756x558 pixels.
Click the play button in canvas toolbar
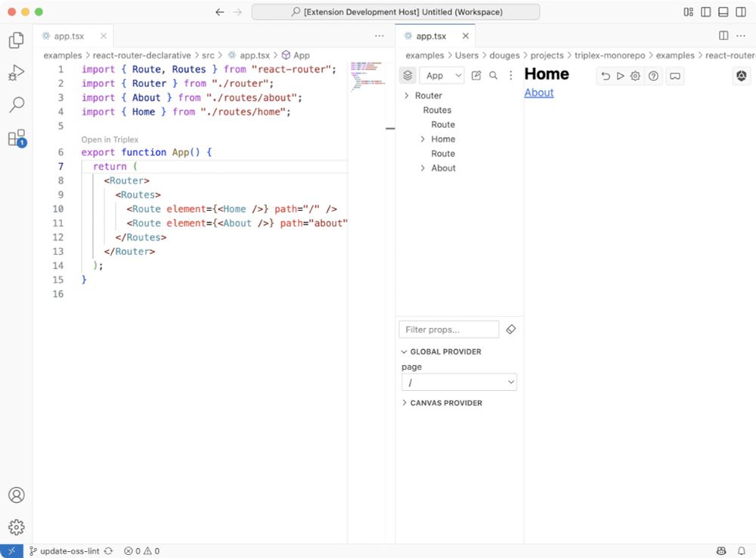point(621,76)
